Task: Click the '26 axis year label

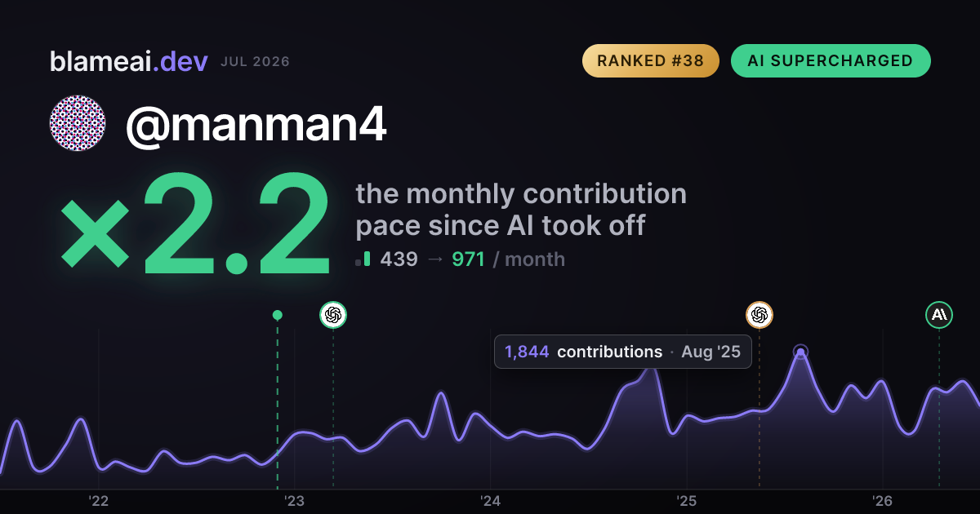Action: pos(882,501)
